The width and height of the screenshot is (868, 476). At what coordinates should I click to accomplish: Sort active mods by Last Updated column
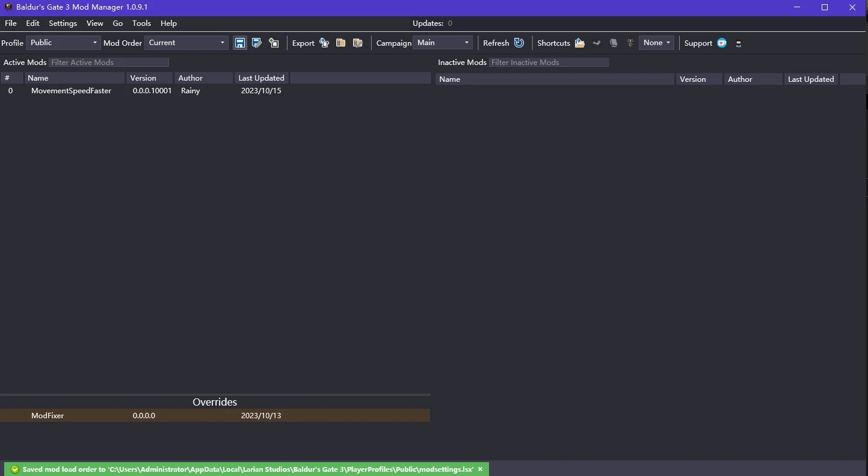coord(262,78)
